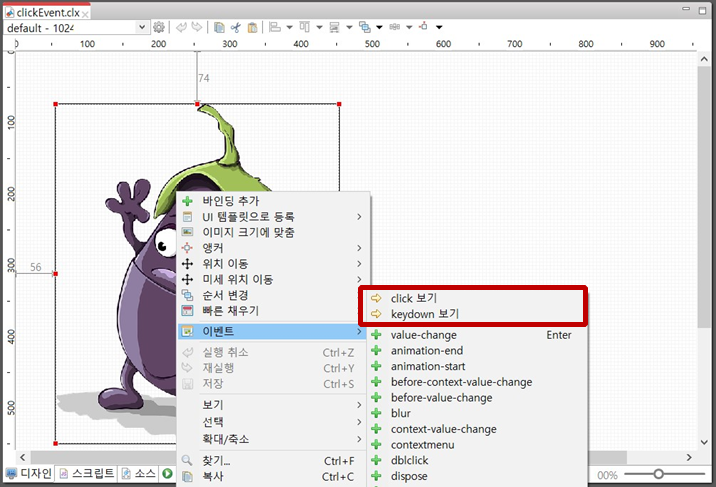Click the distribute spacing toolbar icon
Screen dimensions: 716x487
point(395,27)
